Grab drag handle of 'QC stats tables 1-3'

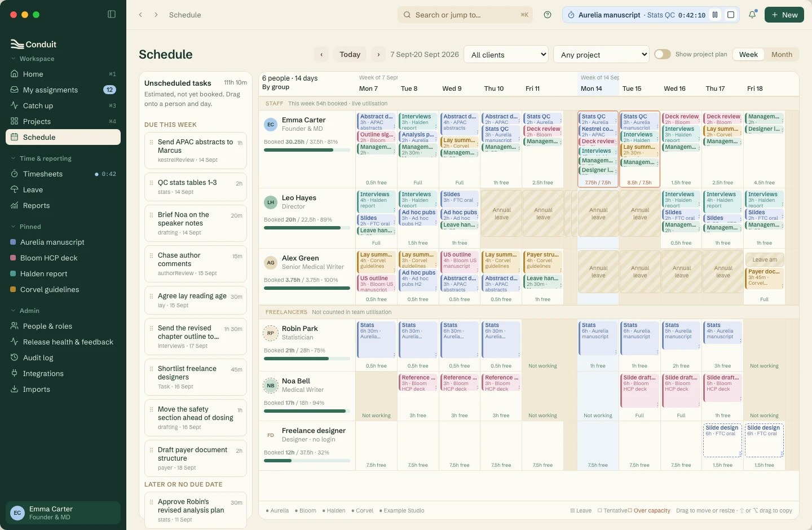coord(151,183)
